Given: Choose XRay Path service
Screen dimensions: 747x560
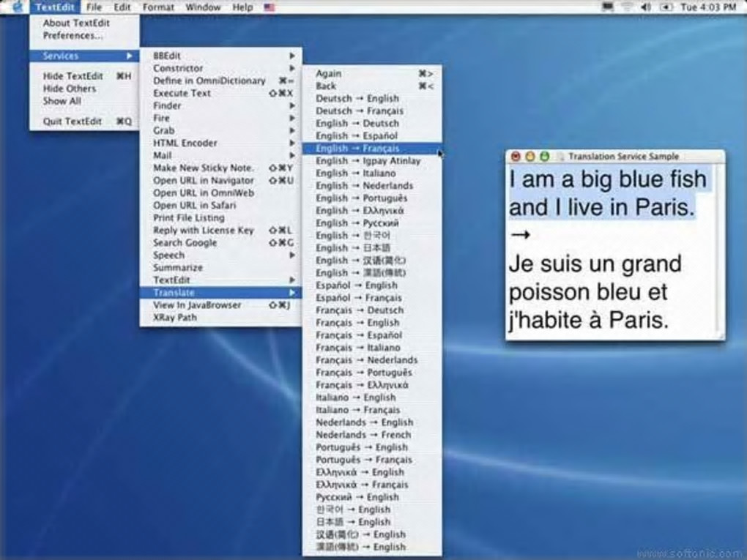Looking at the screenshot, I should 220,317.
